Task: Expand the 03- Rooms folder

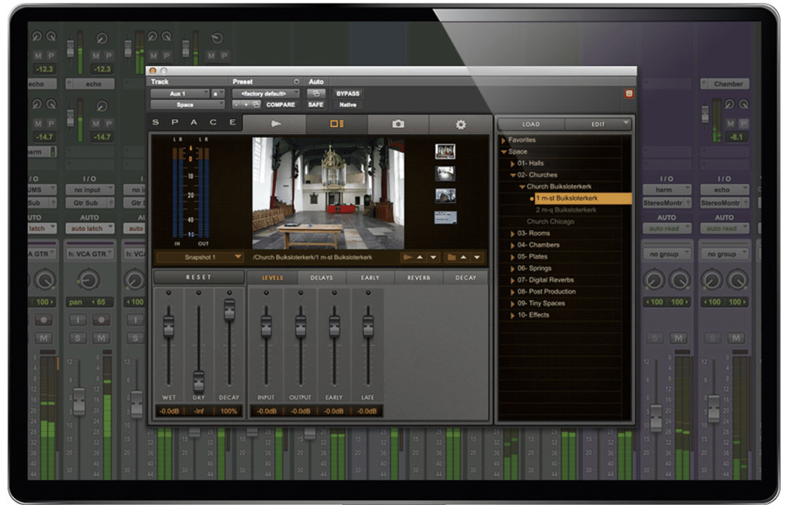Action: click(x=513, y=233)
